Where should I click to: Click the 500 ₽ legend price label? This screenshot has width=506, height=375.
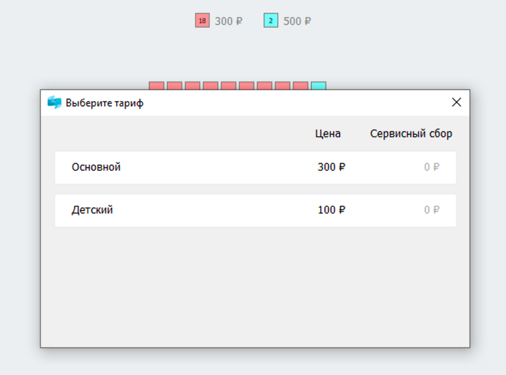[x=297, y=21]
